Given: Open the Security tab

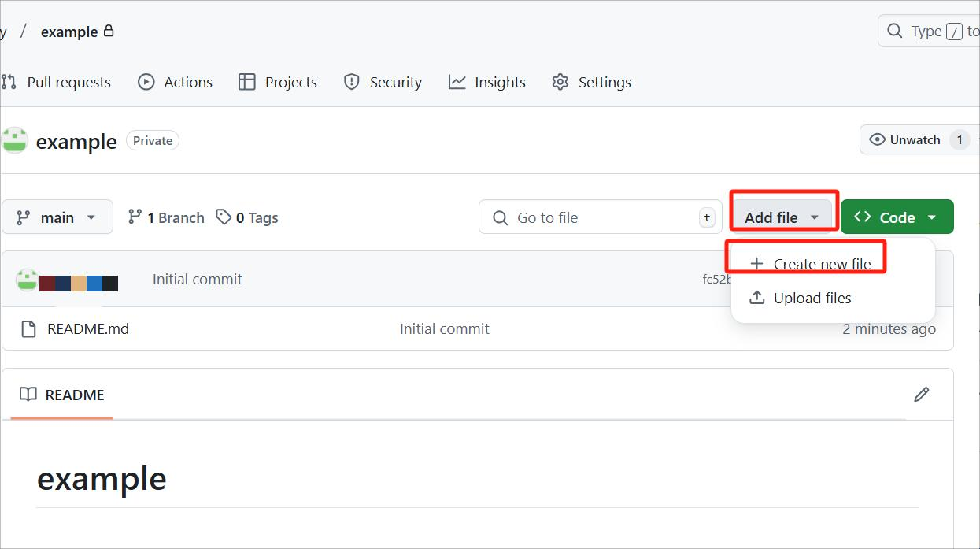Looking at the screenshot, I should tap(383, 82).
